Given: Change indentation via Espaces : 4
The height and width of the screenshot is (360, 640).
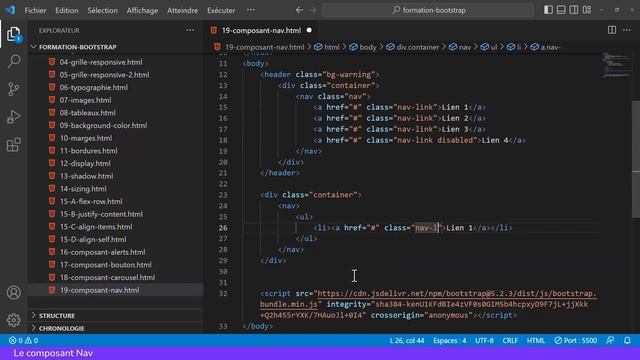Looking at the screenshot, I should click(x=450, y=340).
